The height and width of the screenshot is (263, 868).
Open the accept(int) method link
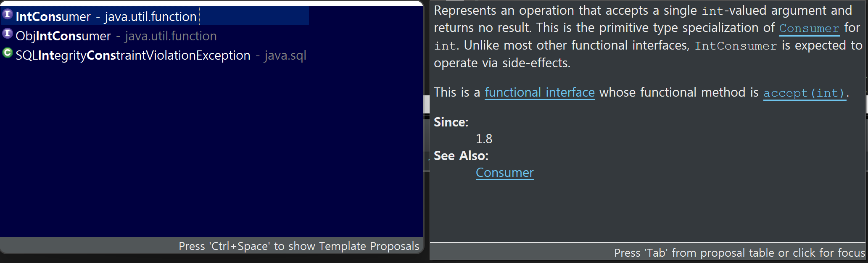click(x=804, y=93)
